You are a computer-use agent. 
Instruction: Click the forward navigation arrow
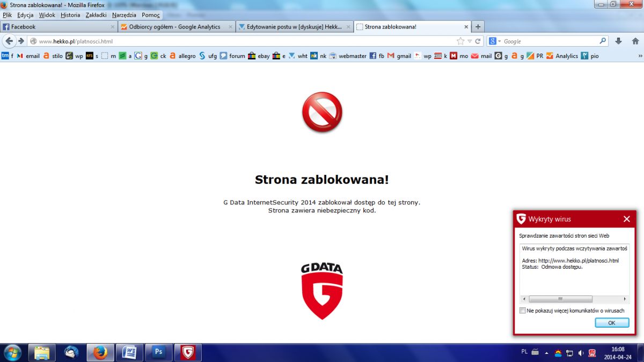[21, 41]
